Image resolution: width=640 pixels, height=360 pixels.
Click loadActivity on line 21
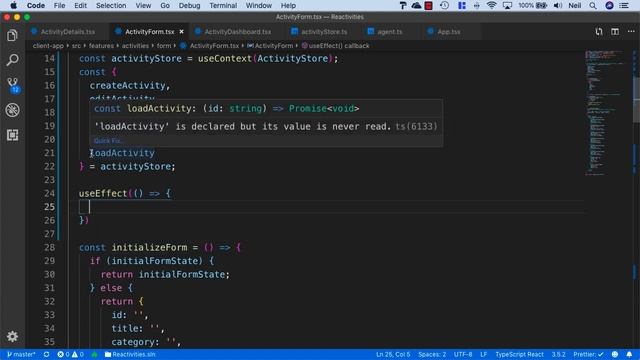[122, 153]
